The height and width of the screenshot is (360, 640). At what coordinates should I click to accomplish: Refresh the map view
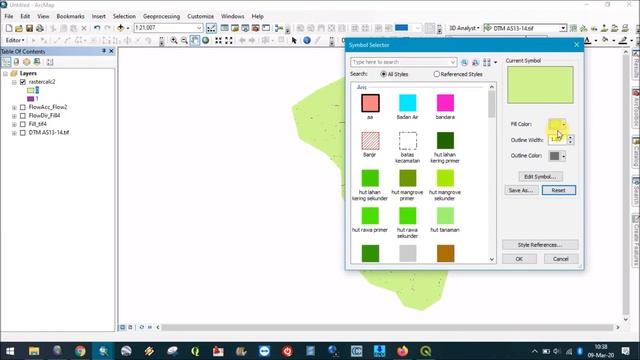click(x=141, y=327)
